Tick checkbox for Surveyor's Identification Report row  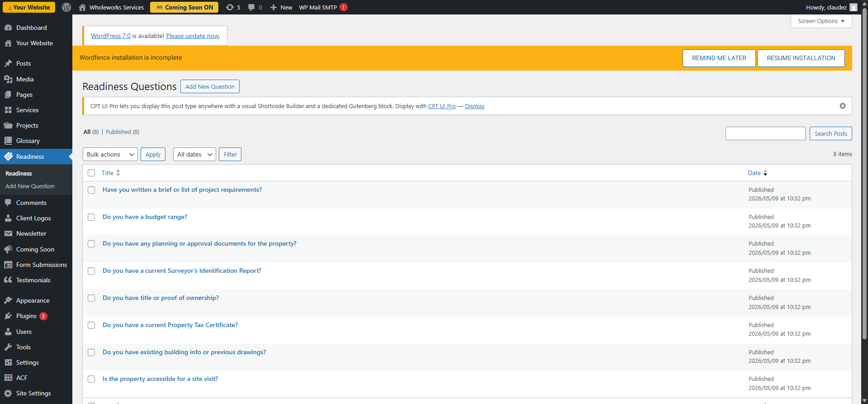tap(91, 271)
